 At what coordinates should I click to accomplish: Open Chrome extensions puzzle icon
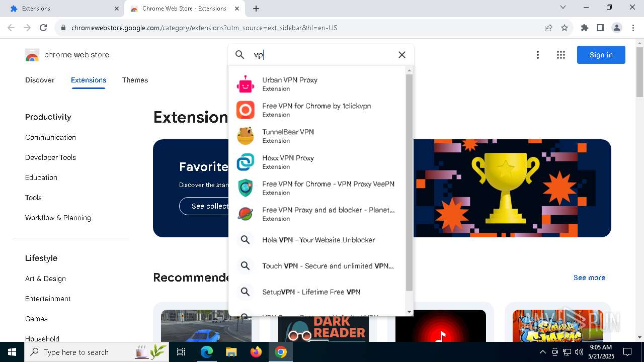585,28
